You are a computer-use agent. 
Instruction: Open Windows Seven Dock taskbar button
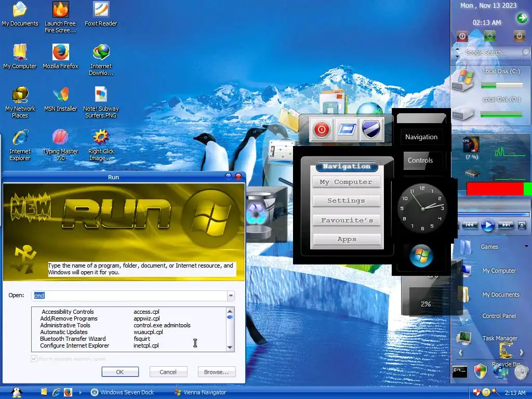tap(123, 392)
